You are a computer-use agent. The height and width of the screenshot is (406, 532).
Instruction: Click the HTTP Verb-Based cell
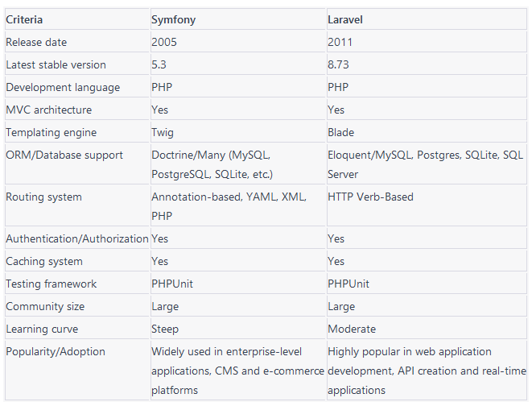(x=427, y=206)
